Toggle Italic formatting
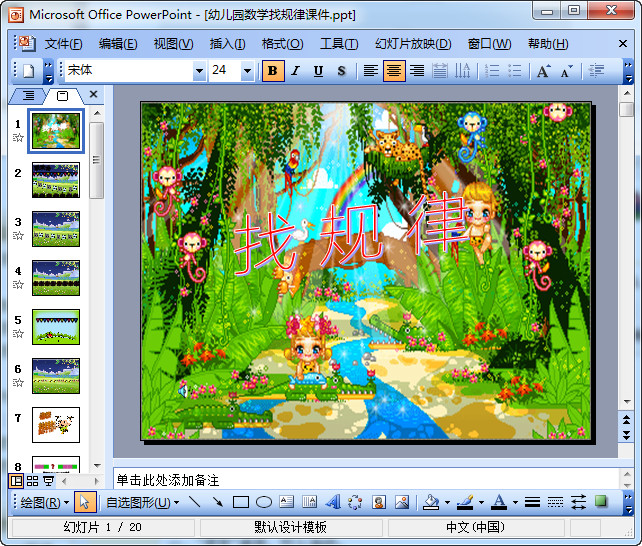 click(x=295, y=71)
